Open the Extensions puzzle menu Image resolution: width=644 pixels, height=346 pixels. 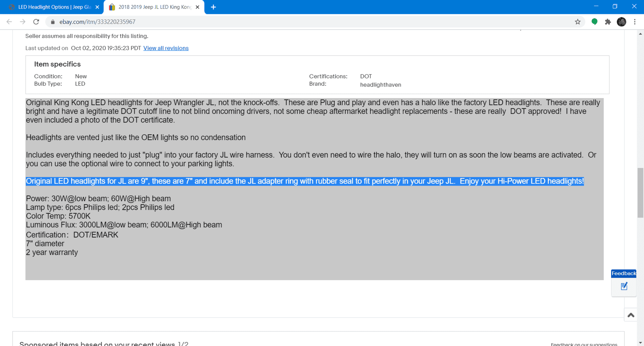point(608,22)
